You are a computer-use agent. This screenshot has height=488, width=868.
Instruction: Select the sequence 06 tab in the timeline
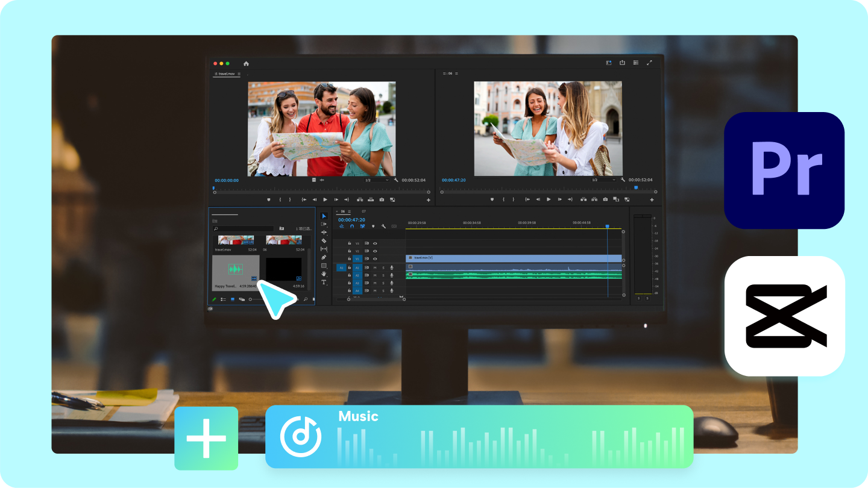click(x=342, y=212)
